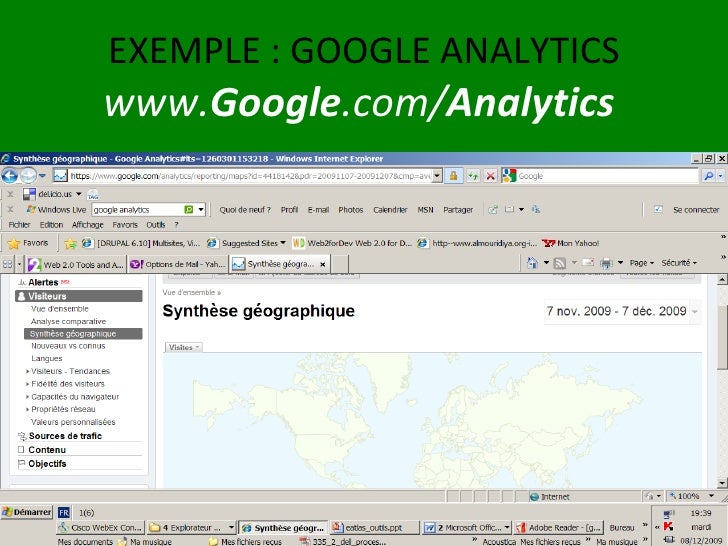This screenshot has height=546, width=728.
Task: Click the scrollbar down arrow
Action: pyautogui.click(x=722, y=483)
